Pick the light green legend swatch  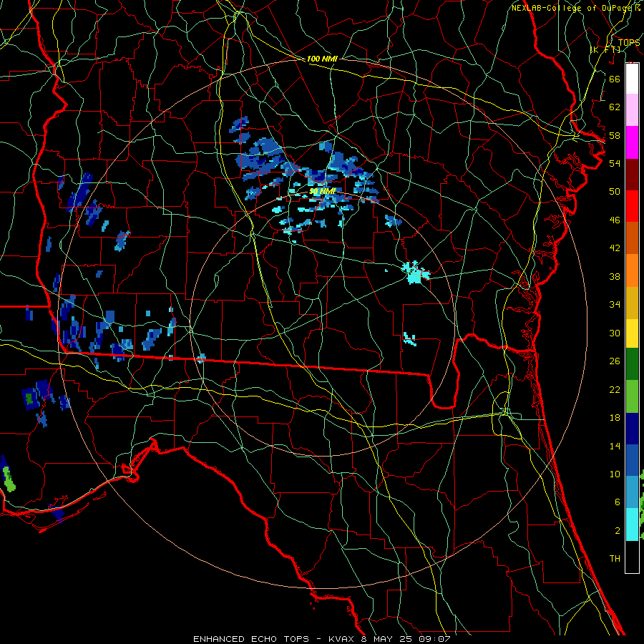pos(632,396)
